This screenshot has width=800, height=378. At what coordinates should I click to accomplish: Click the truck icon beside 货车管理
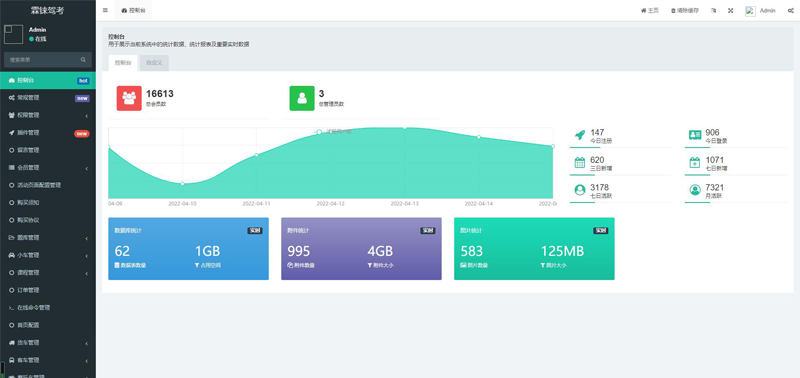[x=12, y=342]
